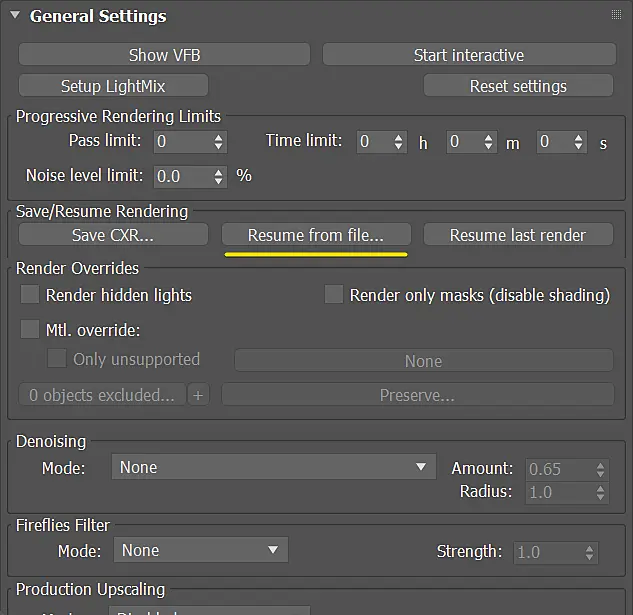Image resolution: width=633 pixels, height=615 pixels.
Task: Adjust Denoising Amount spinner
Action: [600, 469]
